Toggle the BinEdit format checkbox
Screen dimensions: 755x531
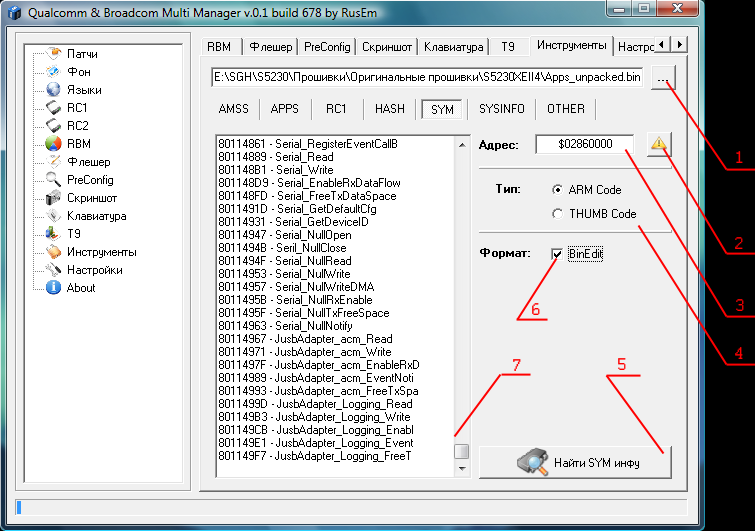pos(557,255)
